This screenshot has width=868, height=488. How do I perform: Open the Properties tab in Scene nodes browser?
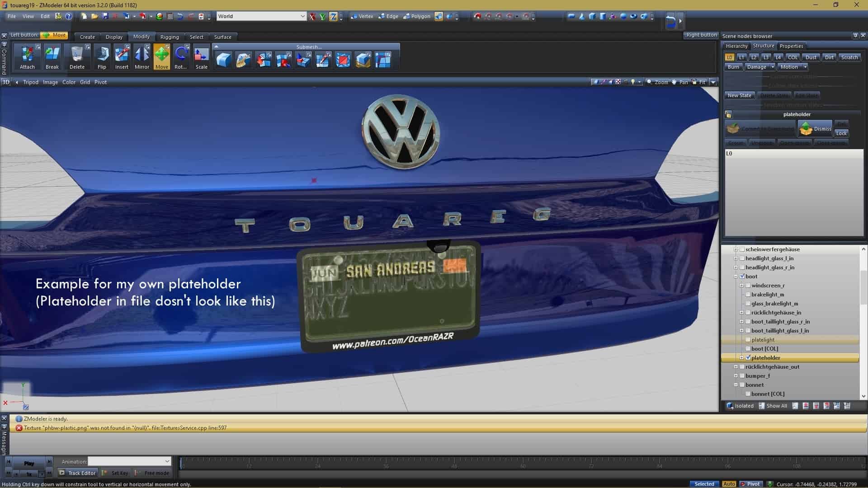click(791, 46)
